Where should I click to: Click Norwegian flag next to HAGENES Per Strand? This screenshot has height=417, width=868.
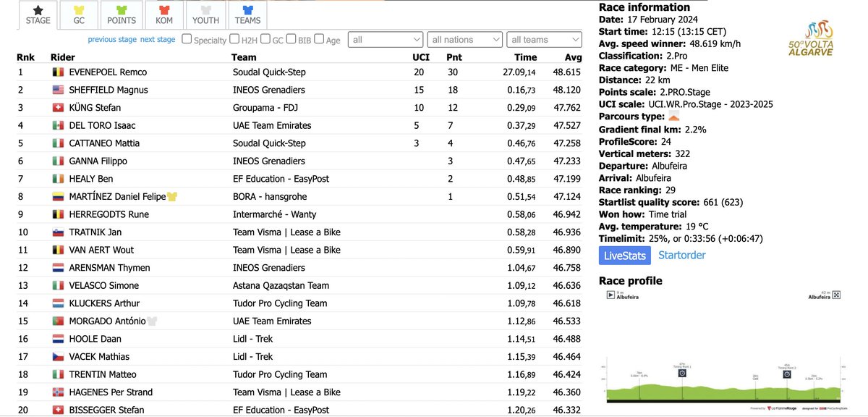coord(58,392)
